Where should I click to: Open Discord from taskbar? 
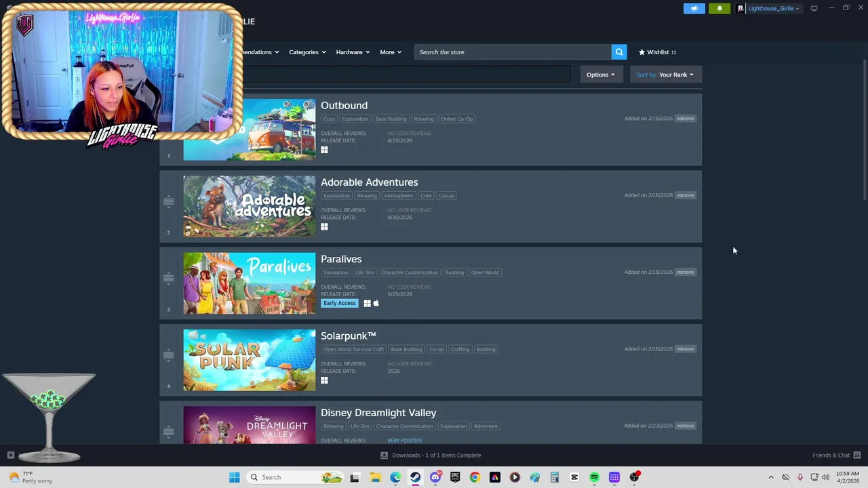click(x=435, y=477)
